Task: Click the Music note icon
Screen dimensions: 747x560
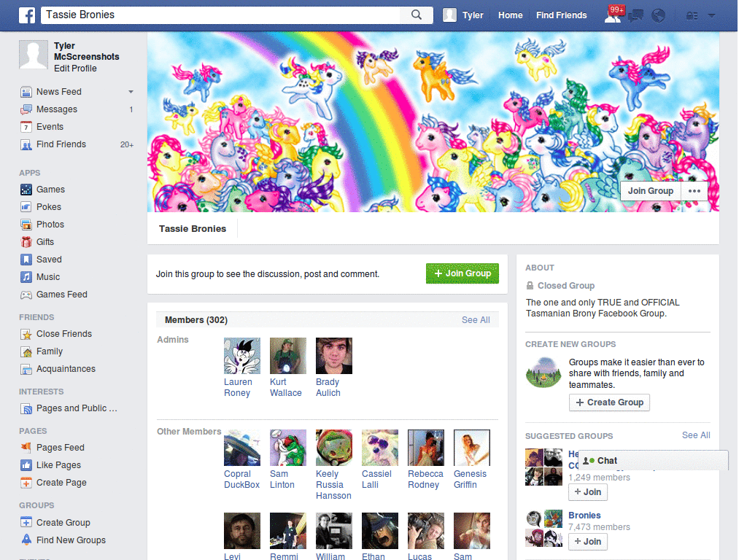Action: tap(26, 277)
